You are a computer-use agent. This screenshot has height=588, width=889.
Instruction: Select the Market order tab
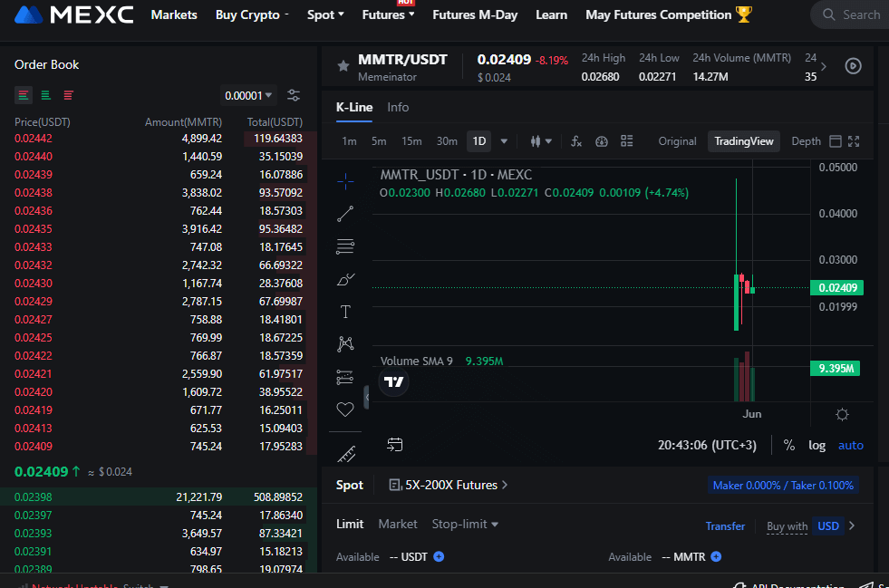(398, 524)
